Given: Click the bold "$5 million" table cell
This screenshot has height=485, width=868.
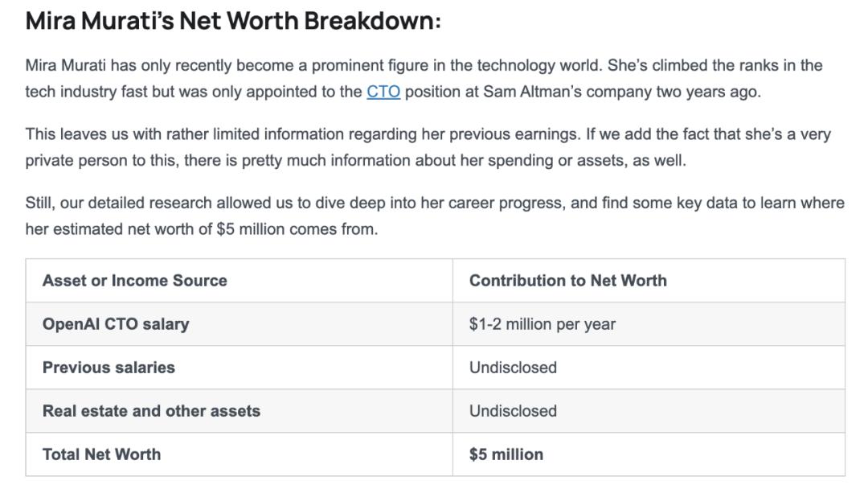Looking at the screenshot, I should pos(506,454).
